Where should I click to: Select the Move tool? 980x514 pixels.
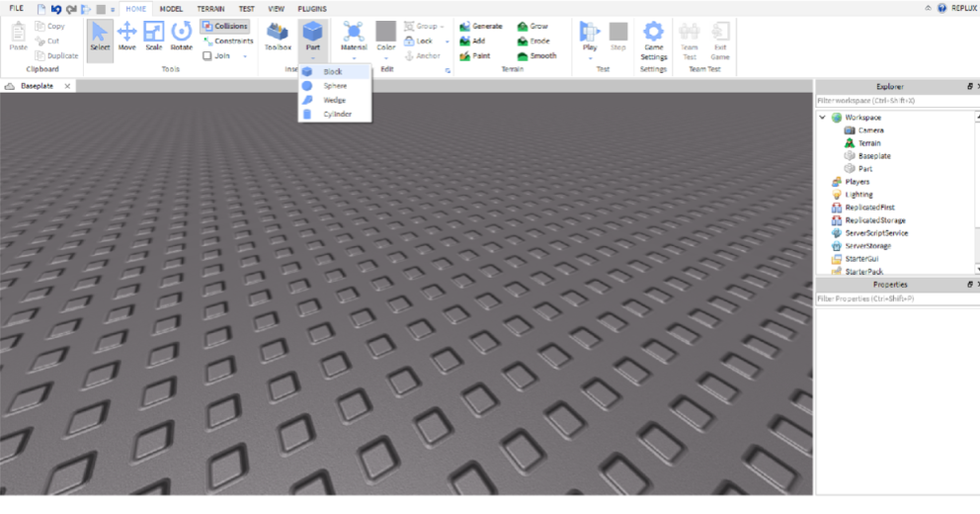[126, 36]
